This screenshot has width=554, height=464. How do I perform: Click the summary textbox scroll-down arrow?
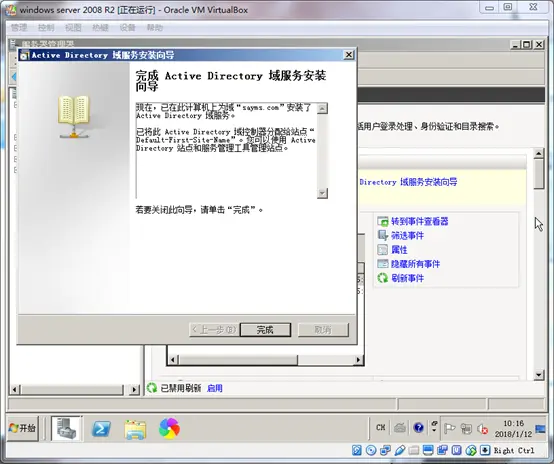click(322, 193)
